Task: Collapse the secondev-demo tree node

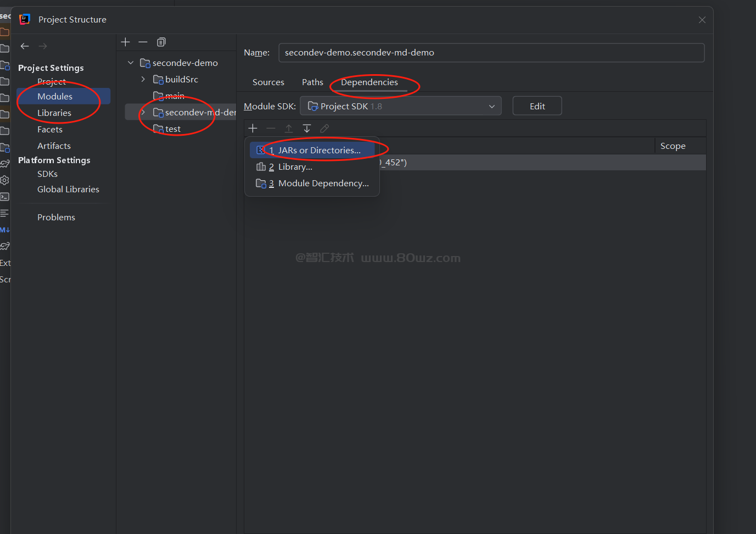Action: tap(131, 63)
